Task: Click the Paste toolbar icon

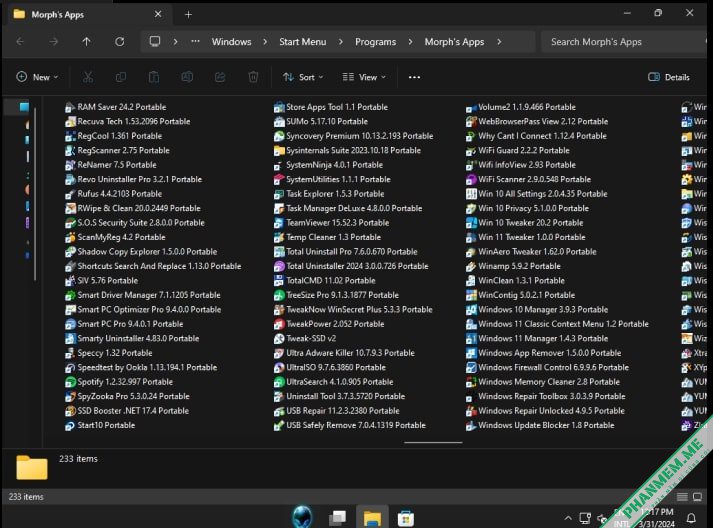Action: click(x=154, y=77)
